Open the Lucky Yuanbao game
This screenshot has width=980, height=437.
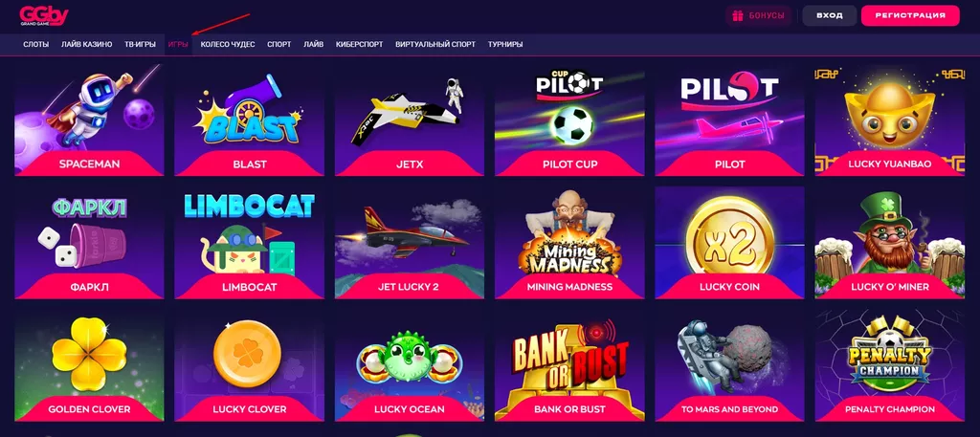tap(890, 120)
